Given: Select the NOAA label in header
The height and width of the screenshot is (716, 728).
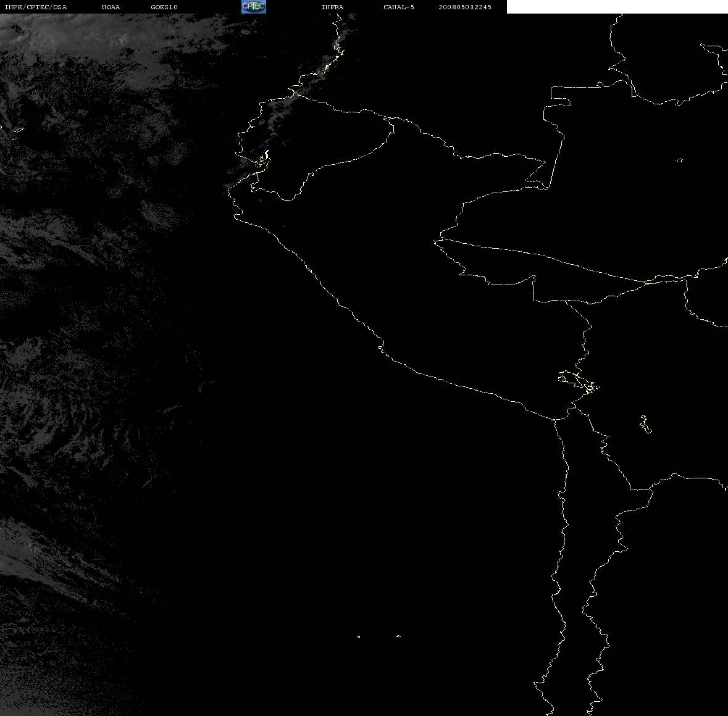Looking at the screenshot, I should point(111,7).
